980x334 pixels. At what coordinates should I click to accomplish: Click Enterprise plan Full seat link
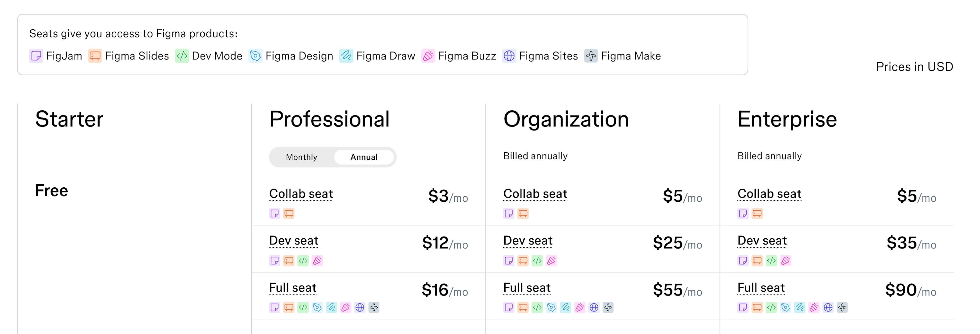click(761, 288)
